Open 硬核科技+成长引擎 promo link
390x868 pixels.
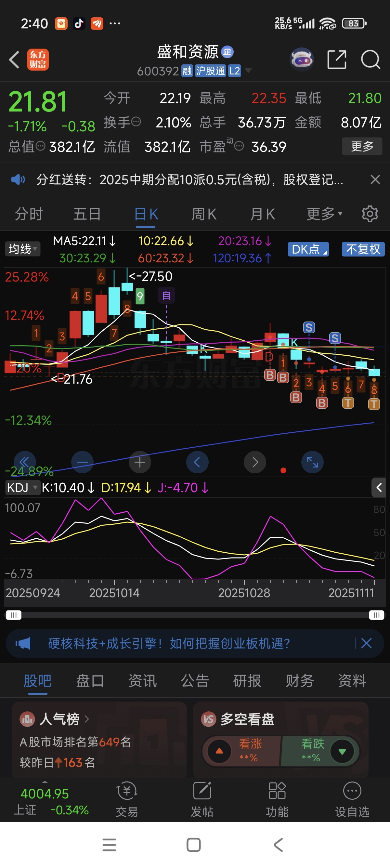tap(169, 643)
